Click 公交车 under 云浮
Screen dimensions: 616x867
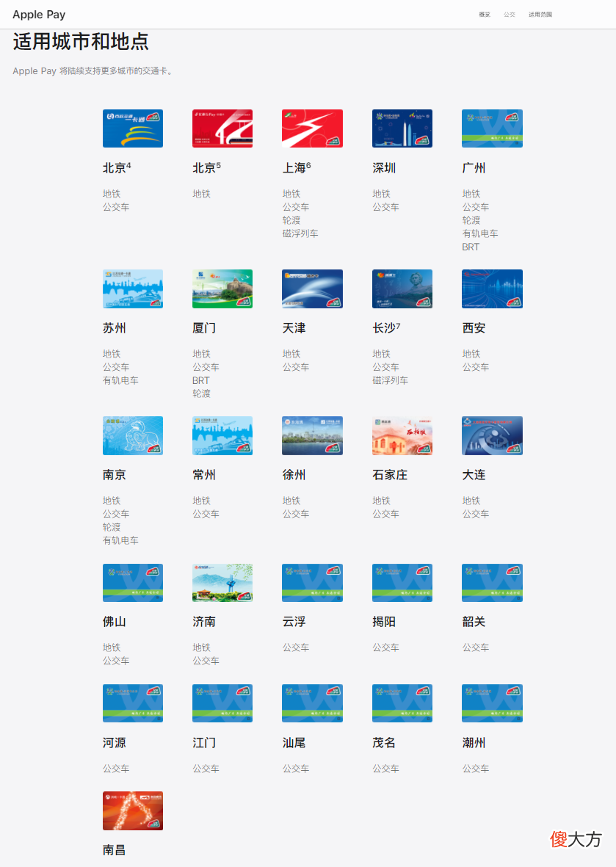click(296, 647)
